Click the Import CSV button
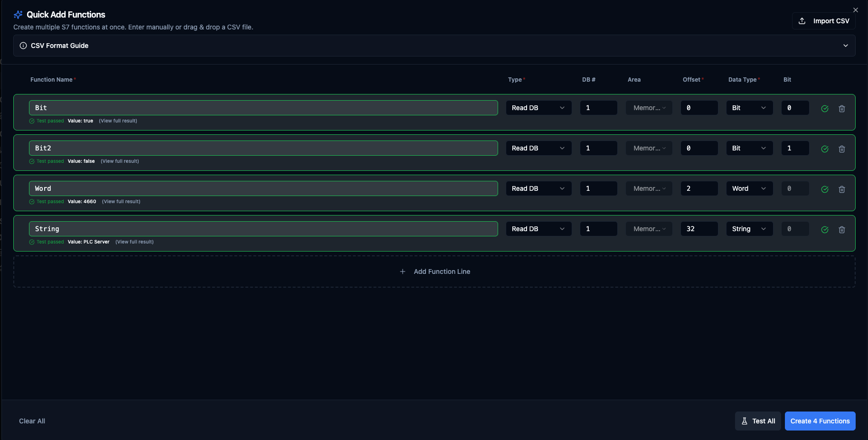The height and width of the screenshot is (440, 868). 824,21
